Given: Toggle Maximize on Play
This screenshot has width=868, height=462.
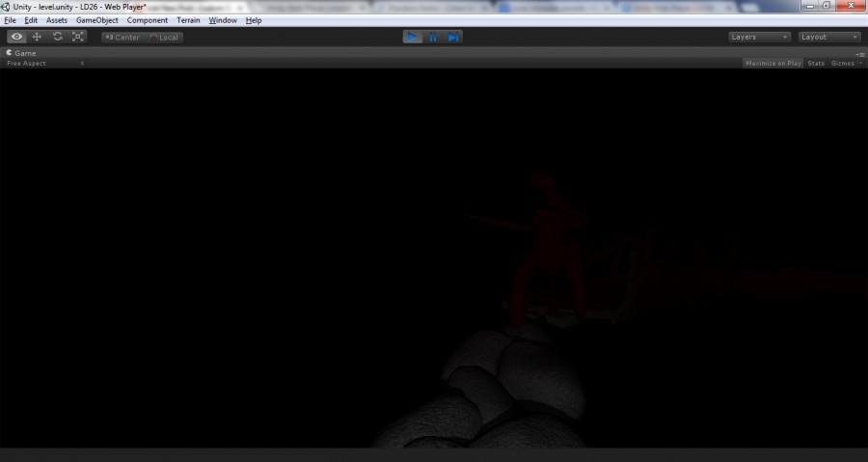Looking at the screenshot, I should [x=773, y=63].
